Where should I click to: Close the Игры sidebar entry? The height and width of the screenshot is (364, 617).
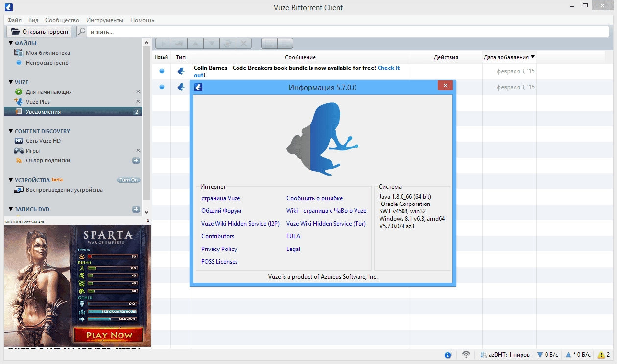138,151
